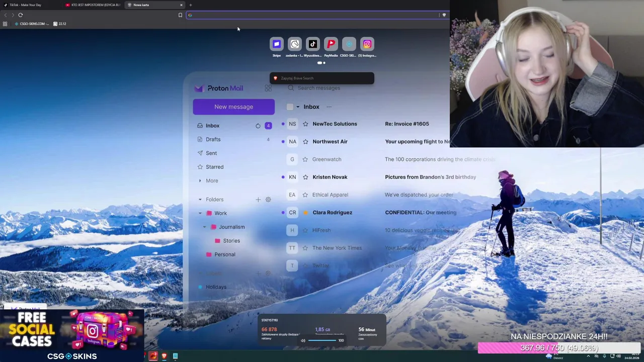Click the Free Social Cases CSGO-Skins banner
The image size is (644, 362).
[x=72, y=335]
